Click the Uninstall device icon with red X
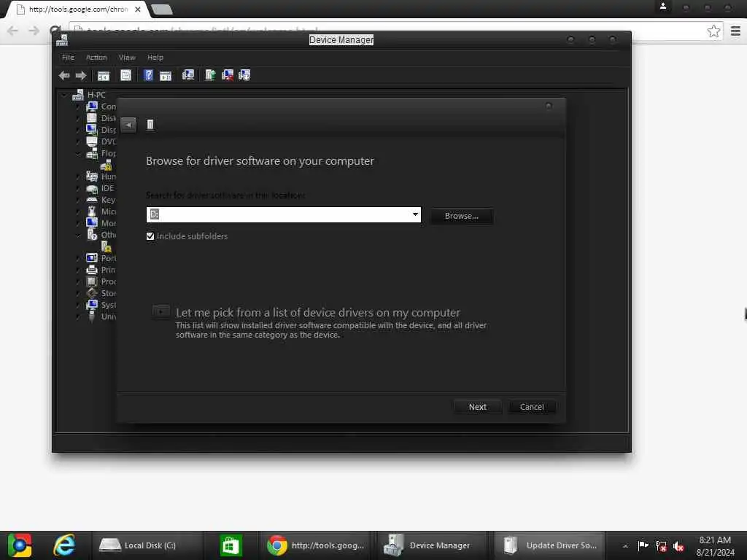 (x=228, y=75)
